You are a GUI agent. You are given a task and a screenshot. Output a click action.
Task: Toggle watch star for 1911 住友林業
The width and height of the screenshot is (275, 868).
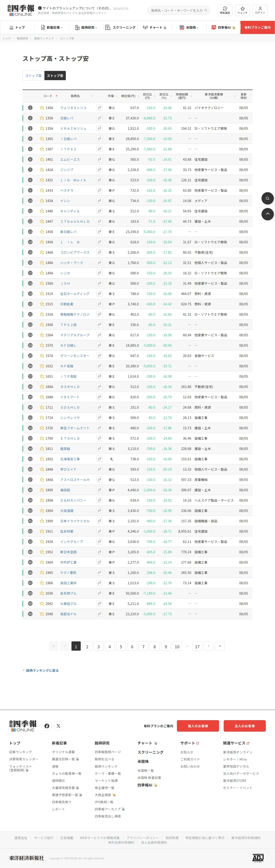42,531
